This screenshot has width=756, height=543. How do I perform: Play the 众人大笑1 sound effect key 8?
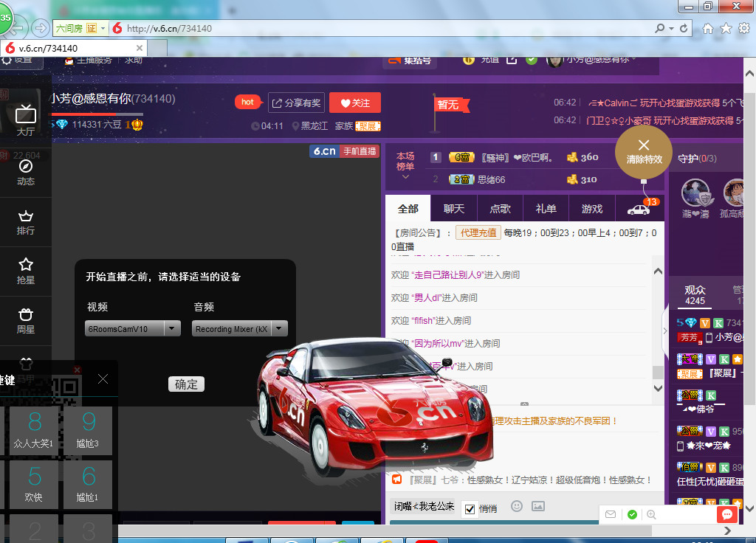[34, 430]
